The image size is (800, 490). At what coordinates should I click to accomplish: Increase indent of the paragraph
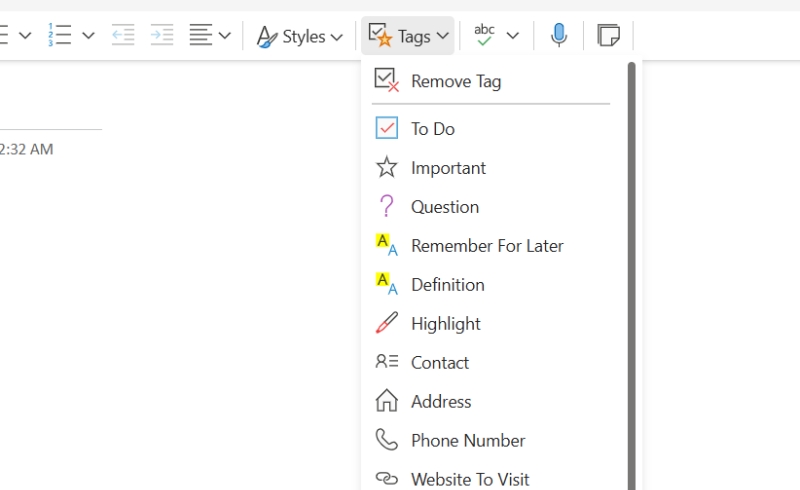pyautogui.click(x=162, y=35)
